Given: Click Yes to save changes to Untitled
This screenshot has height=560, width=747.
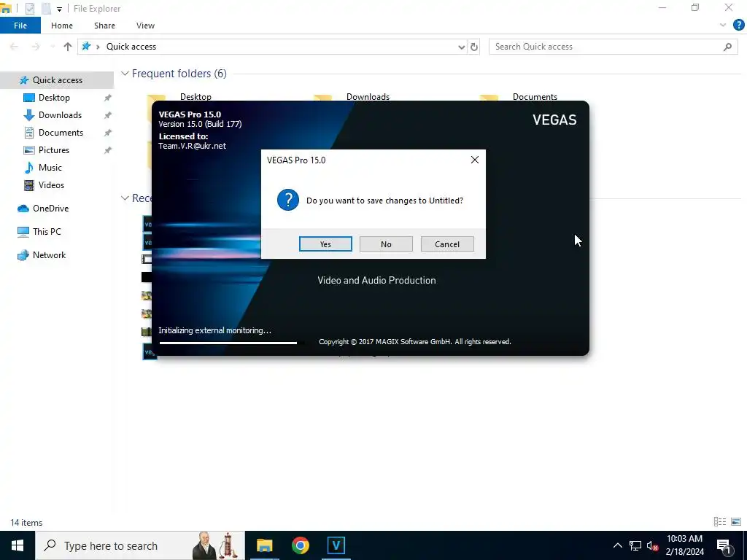Looking at the screenshot, I should coord(325,244).
